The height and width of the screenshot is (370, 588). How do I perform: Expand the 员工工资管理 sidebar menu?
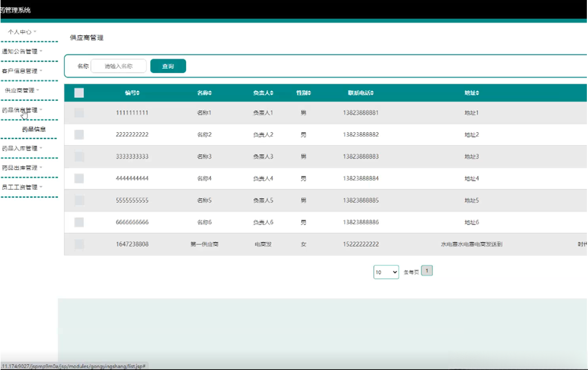click(22, 188)
